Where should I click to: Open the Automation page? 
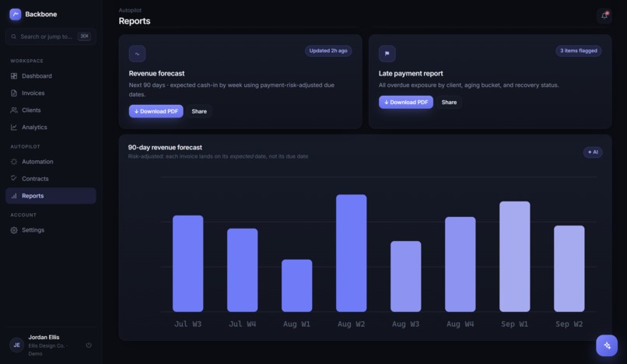(x=51, y=162)
